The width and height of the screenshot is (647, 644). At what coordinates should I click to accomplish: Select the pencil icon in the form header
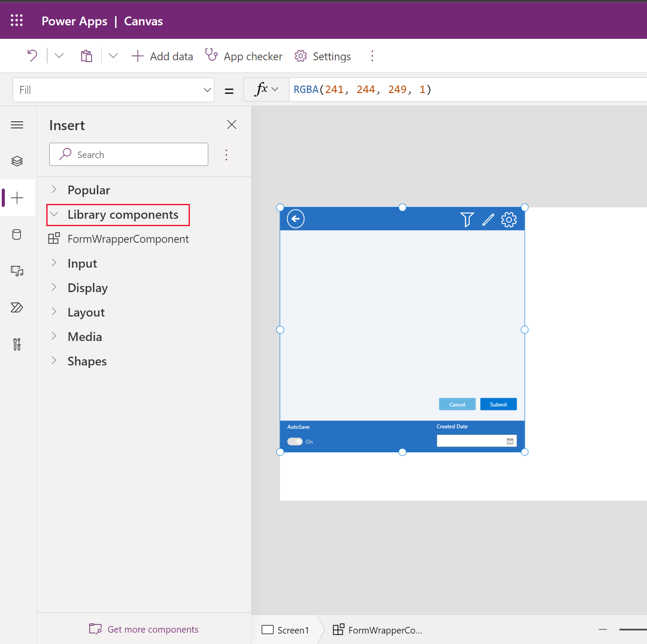488,220
